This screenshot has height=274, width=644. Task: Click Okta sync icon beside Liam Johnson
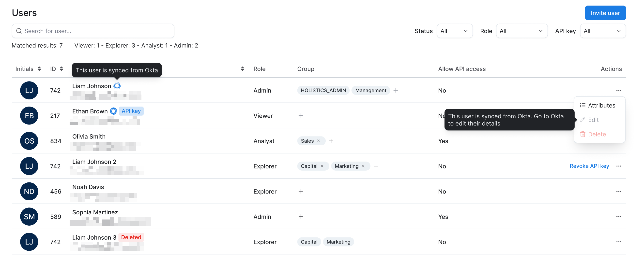[x=117, y=86]
